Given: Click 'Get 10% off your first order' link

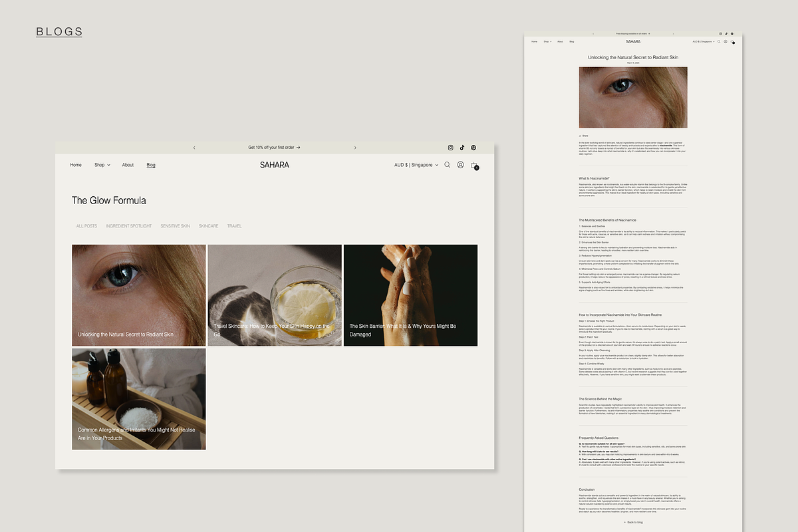Looking at the screenshot, I should (x=274, y=148).
